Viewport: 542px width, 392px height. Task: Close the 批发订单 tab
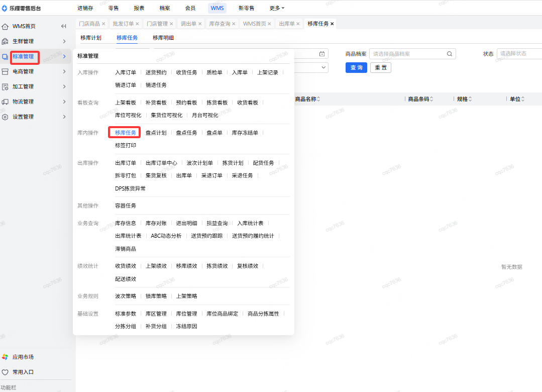coord(137,24)
